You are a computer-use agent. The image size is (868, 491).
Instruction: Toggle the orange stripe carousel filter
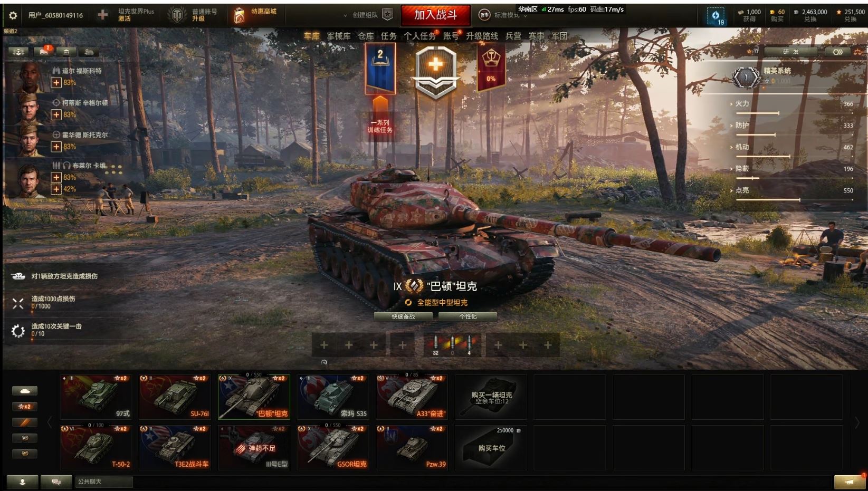coord(25,422)
